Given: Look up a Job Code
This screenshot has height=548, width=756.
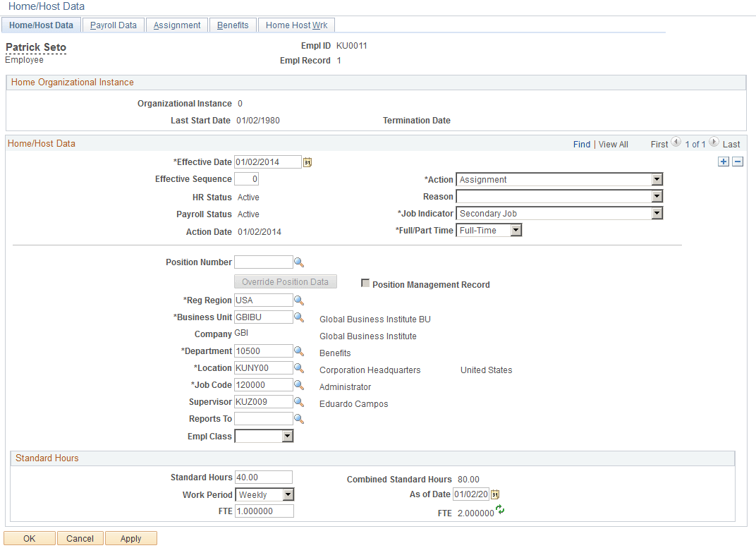Looking at the screenshot, I should 299,384.
